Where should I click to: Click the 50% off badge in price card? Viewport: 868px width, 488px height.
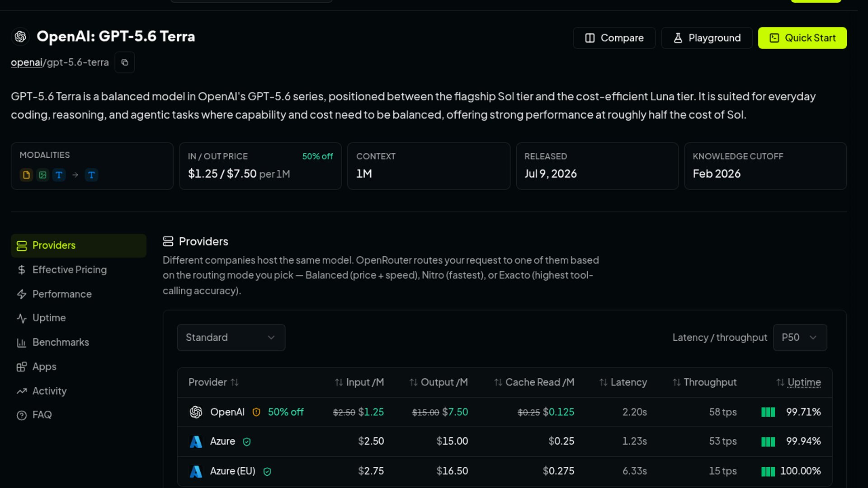click(317, 156)
